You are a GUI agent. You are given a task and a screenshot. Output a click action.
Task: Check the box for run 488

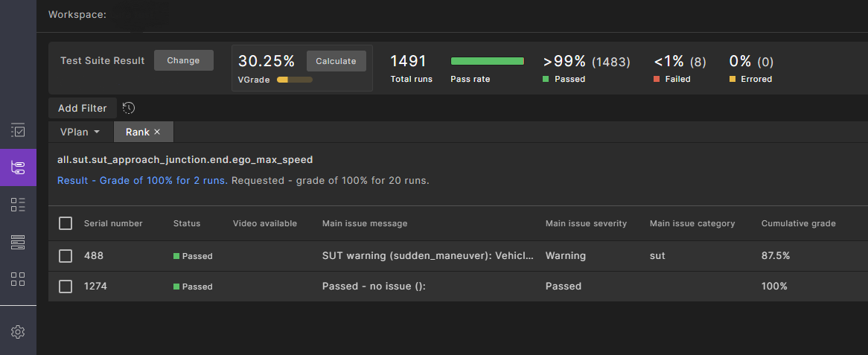(x=66, y=256)
